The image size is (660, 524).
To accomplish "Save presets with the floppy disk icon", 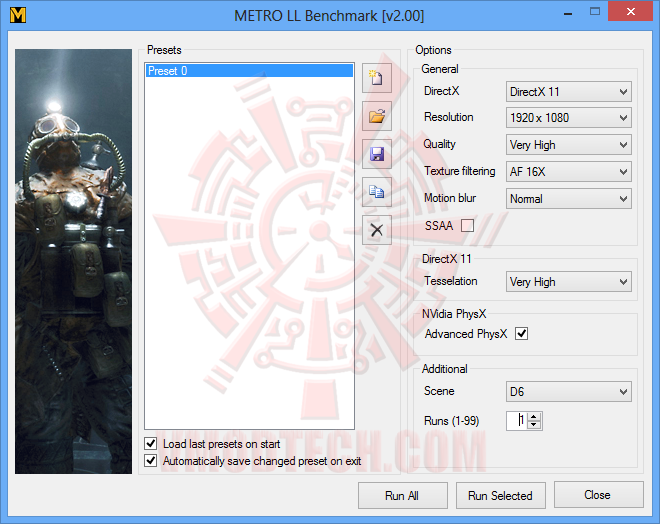I will [x=377, y=154].
